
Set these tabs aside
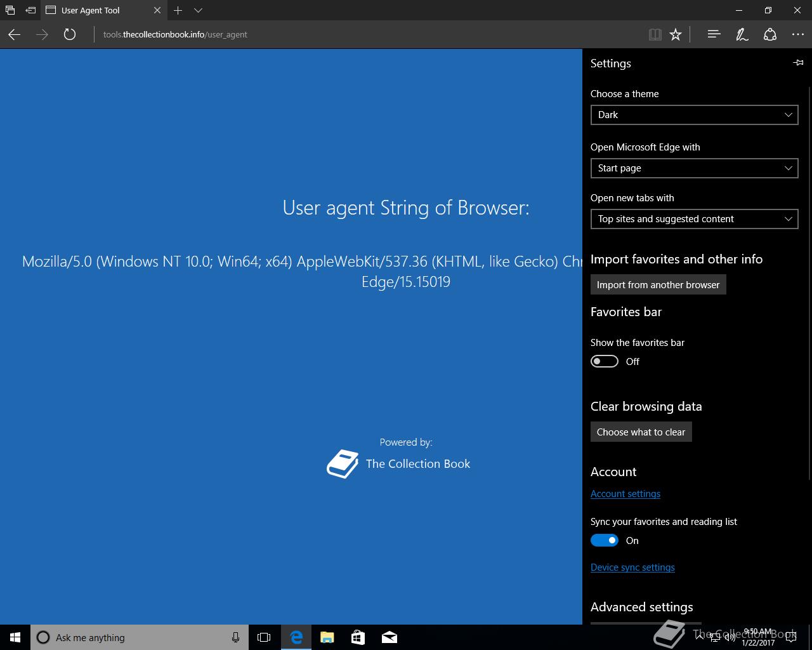coord(30,10)
